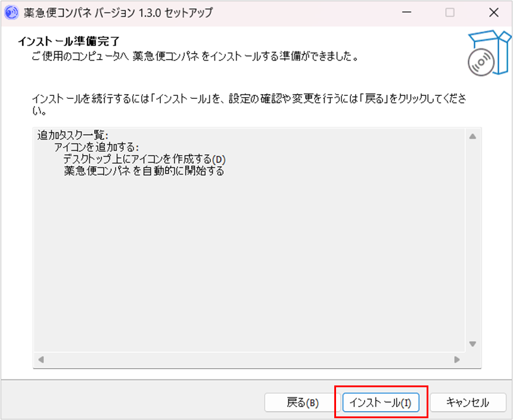The width and height of the screenshot is (513, 420).
Task: Close the setup window with X
Action: [493, 12]
